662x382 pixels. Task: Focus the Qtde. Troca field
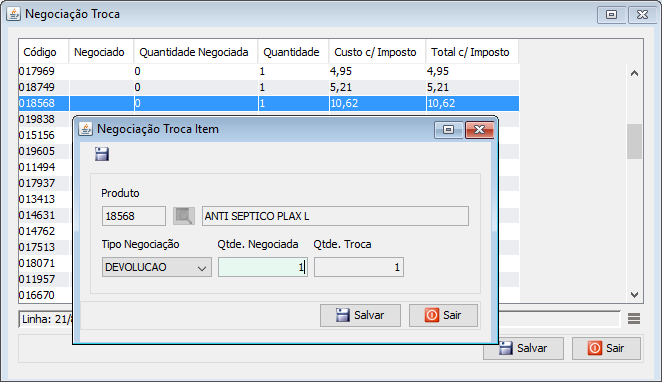[x=359, y=267]
